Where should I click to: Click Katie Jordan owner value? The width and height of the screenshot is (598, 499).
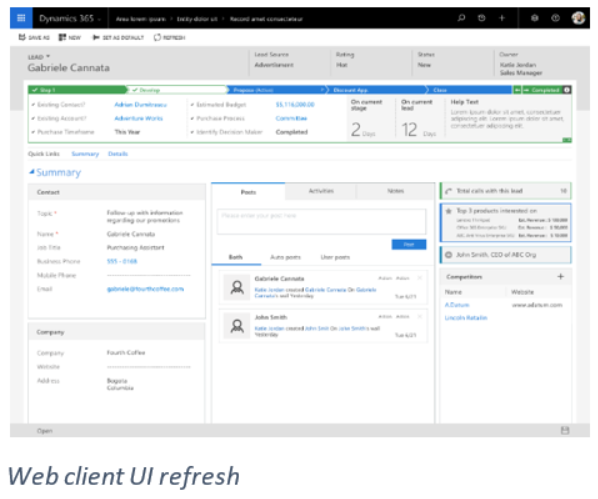[x=518, y=65]
